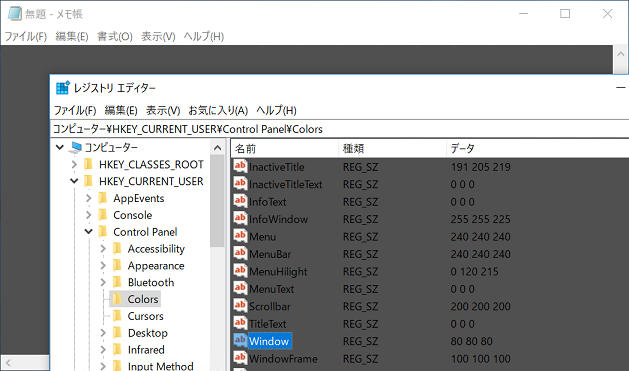Click the computer icon in registry tree
Image resolution: width=629 pixels, height=371 pixels.
pos(75,148)
